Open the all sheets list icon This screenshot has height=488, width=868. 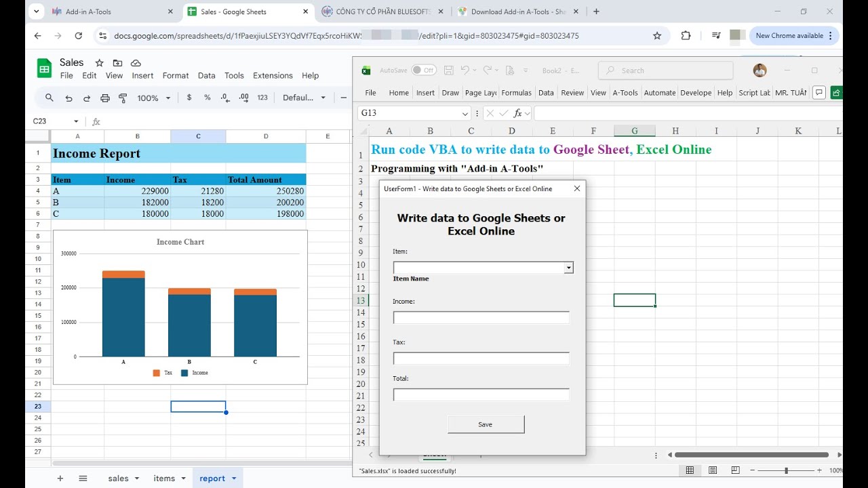pos(83,478)
